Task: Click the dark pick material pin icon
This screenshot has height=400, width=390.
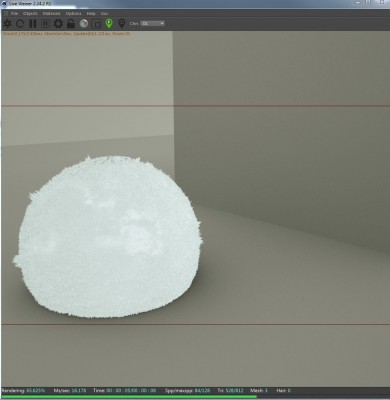Action: click(122, 23)
